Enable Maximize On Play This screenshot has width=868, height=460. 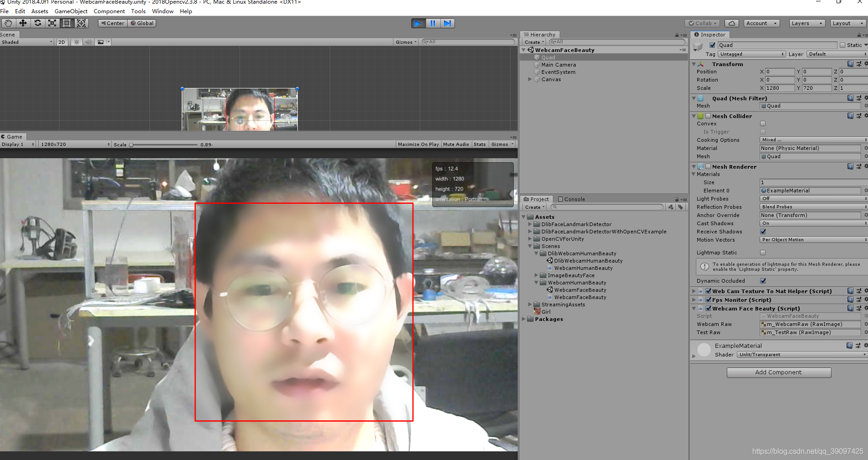click(418, 144)
